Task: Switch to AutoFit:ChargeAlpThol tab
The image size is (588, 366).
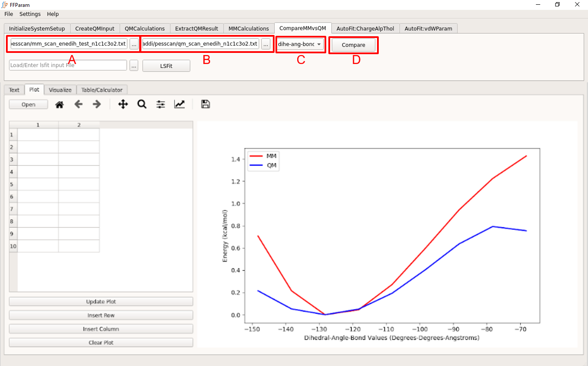Action: click(x=365, y=29)
